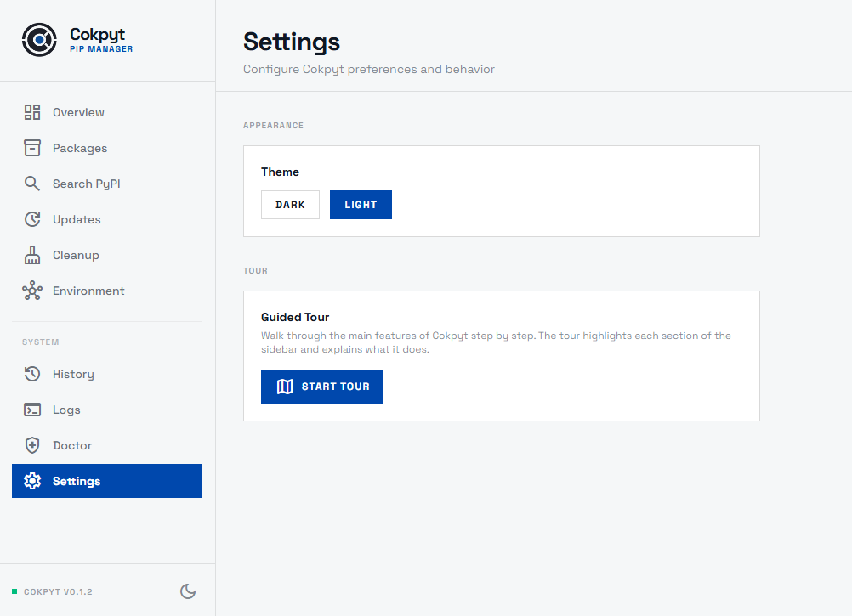Image resolution: width=852 pixels, height=616 pixels.
Task: Click the Cokpyt logo emblem
Action: click(39, 39)
